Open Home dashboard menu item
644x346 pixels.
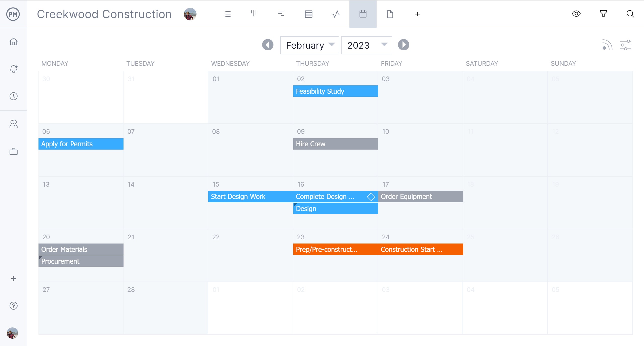click(x=14, y=42)
